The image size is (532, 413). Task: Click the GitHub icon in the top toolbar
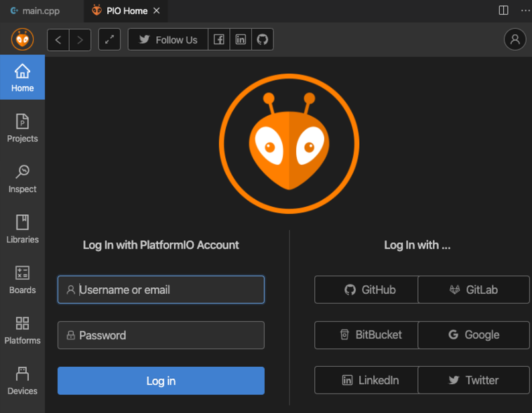(262, 39)
